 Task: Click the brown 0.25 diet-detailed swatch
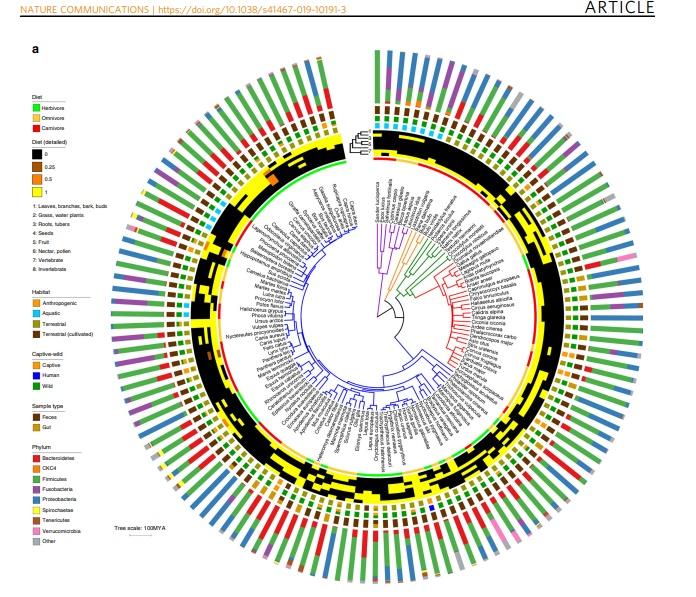(x=37, y=167)
